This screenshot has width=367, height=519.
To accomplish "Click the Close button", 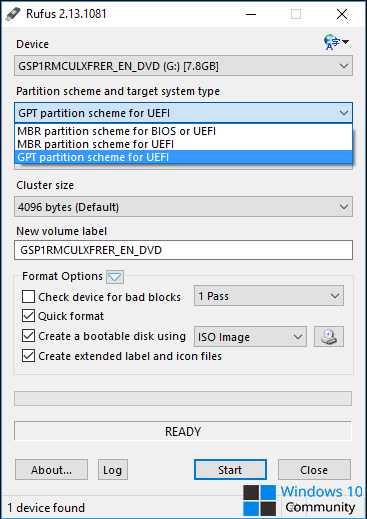I will (314, 470).
